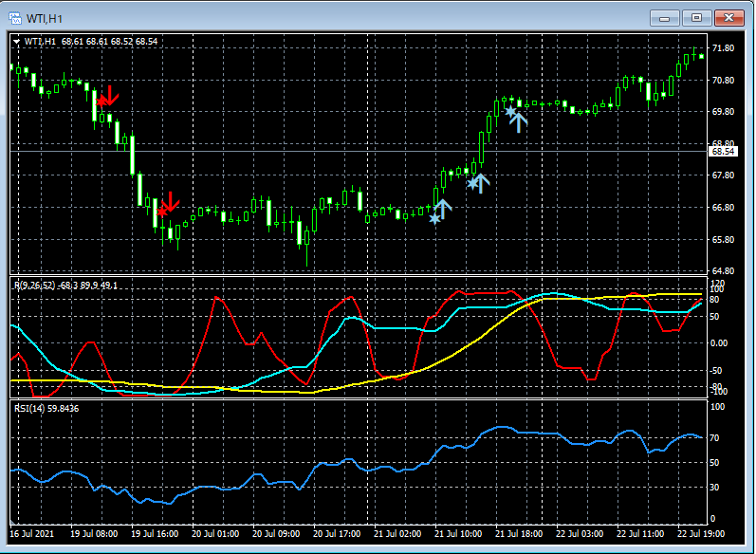Click the top blue buy arrow near 69.80
Screen dimensions: 756x554
519,120
